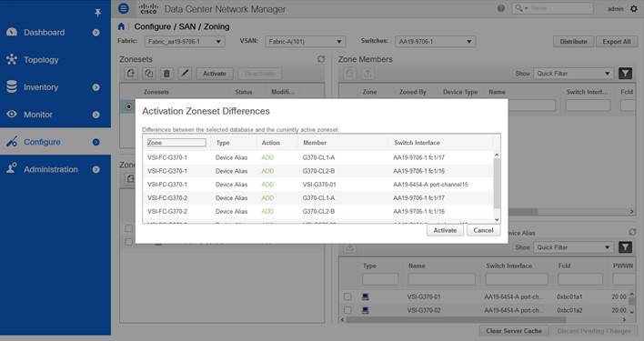Click the pin sidebar icon
644x341 pixels.
tap(97, 13)
